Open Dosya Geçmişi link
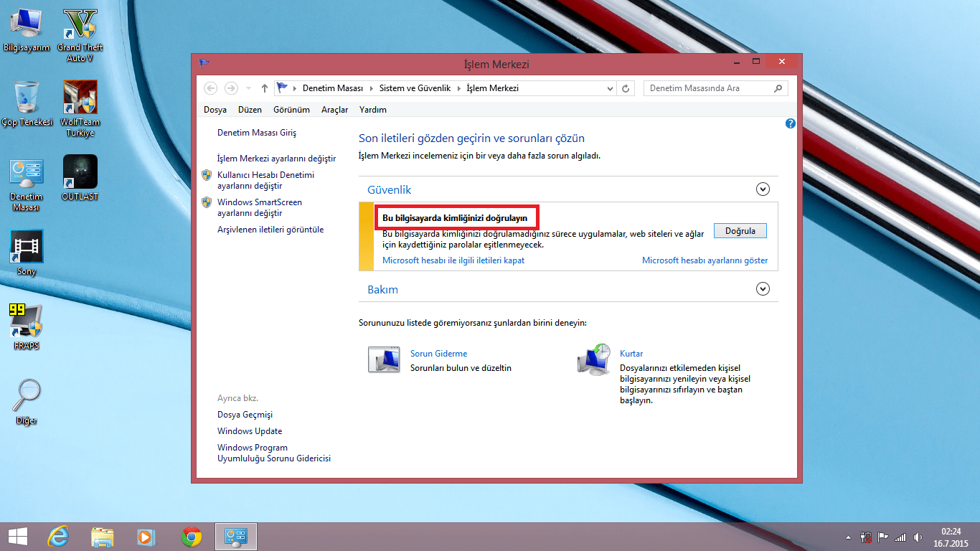The image size is (980, 551). click(245, 415)
